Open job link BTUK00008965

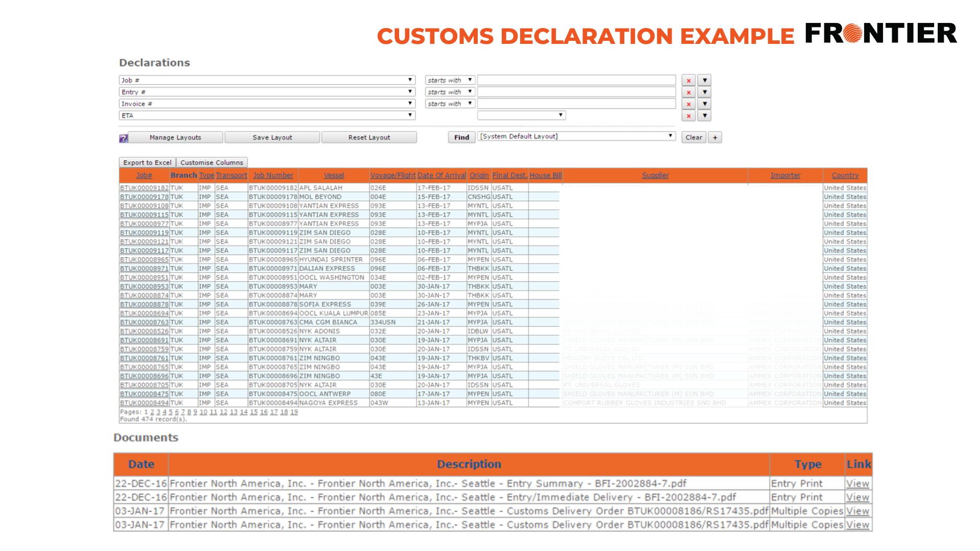[144, 260]
